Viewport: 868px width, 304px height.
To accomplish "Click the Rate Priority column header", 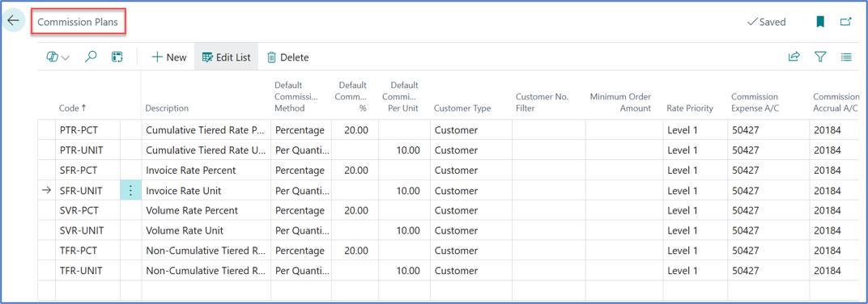I will click(x=691, y=108).
